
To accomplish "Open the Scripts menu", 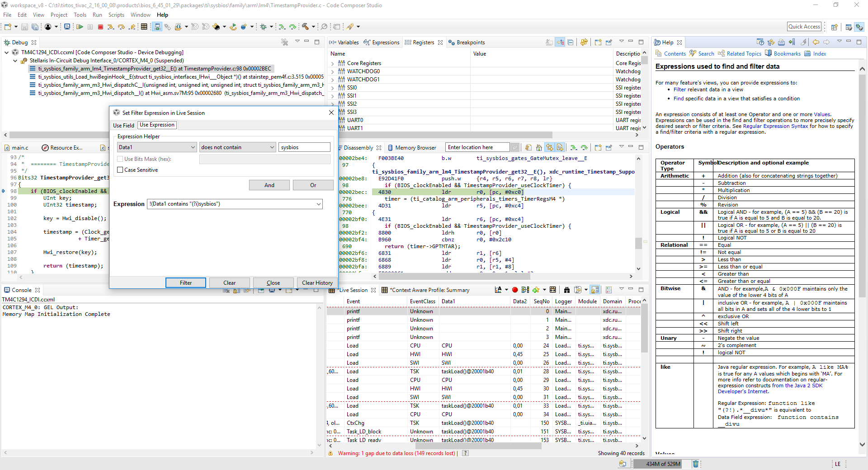I will [x=116, y=15].
